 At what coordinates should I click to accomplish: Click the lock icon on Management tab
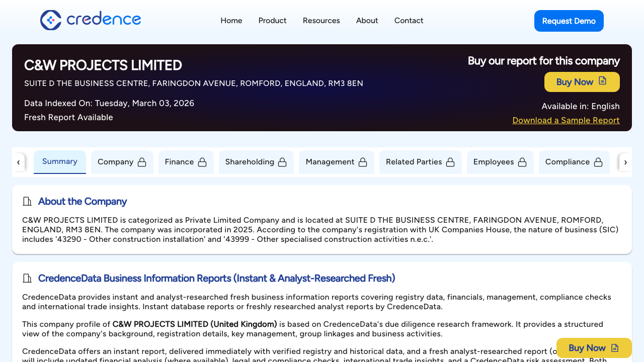point(363,162)
